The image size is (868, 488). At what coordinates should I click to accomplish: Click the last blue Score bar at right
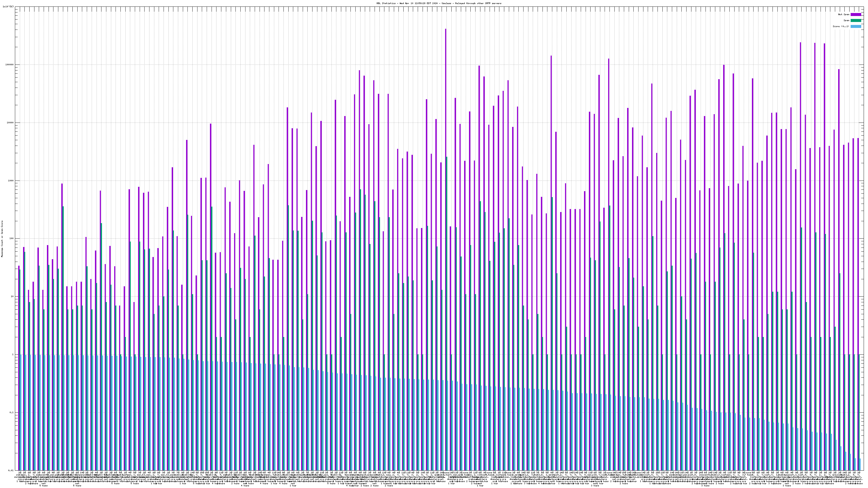click(860, 464)
